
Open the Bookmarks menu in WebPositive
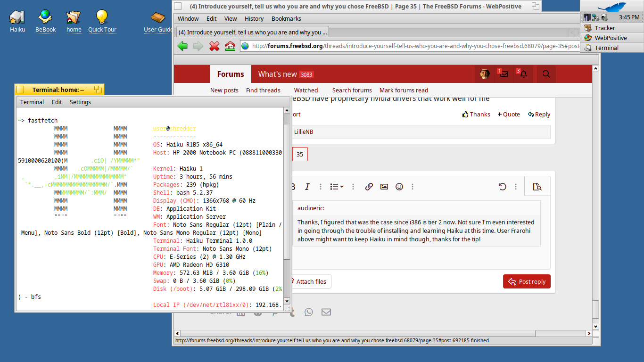[x=286, y=19]
